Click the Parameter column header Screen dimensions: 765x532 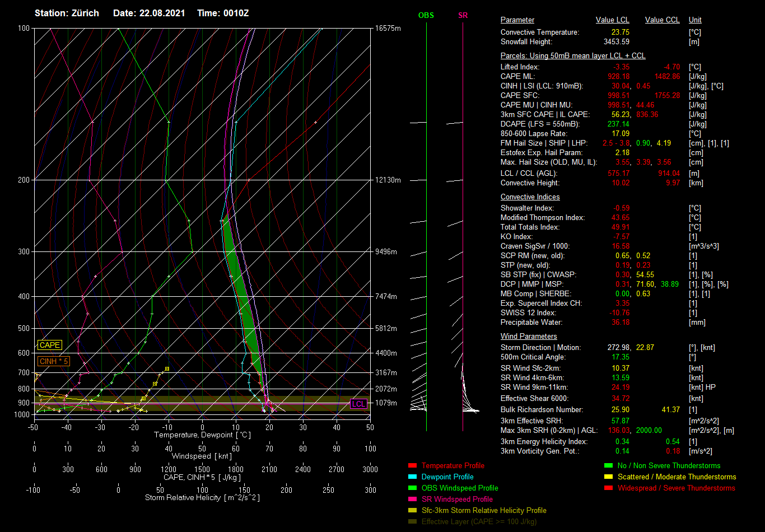pos(517,20)
